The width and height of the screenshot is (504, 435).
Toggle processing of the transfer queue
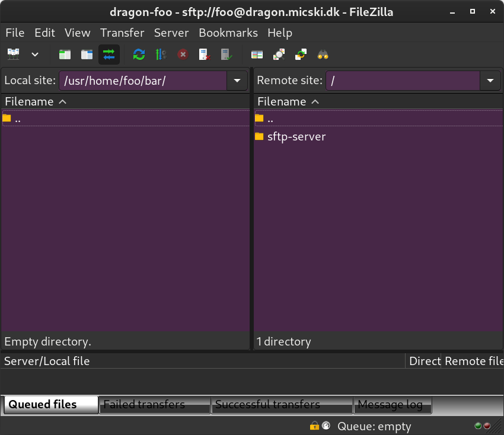tap(161, 55)
